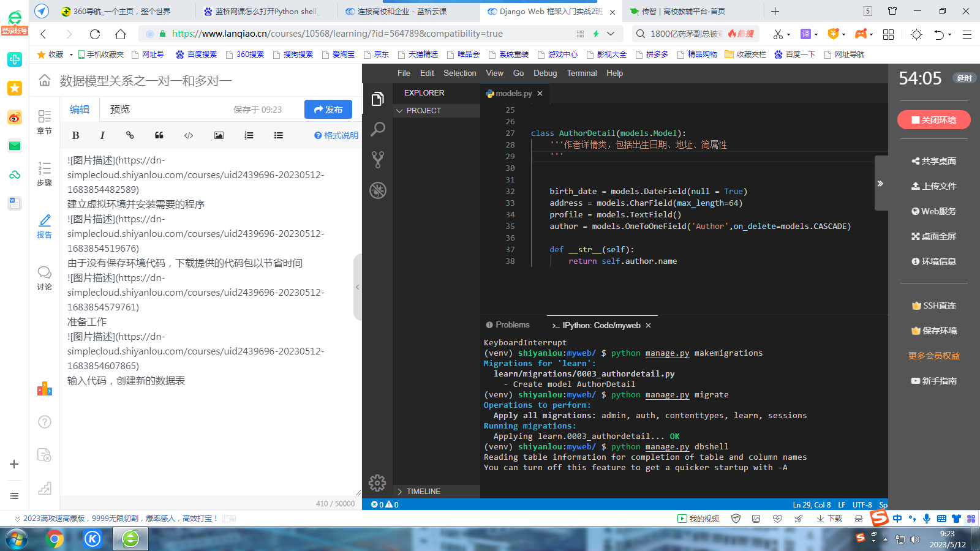Click the 关闭环境 close environment button
This screenshot has height=551, width=980.
click(x=933, y=120)
